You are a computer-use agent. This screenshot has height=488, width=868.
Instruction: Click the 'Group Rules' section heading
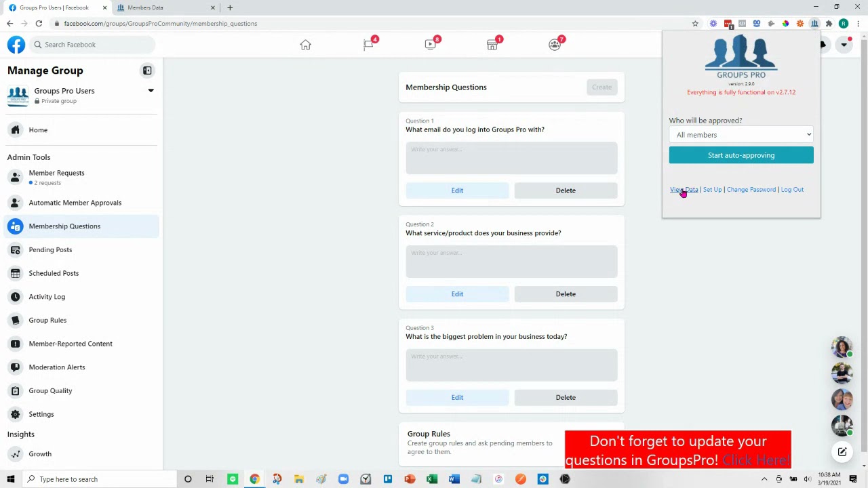[x=429, y=434]
